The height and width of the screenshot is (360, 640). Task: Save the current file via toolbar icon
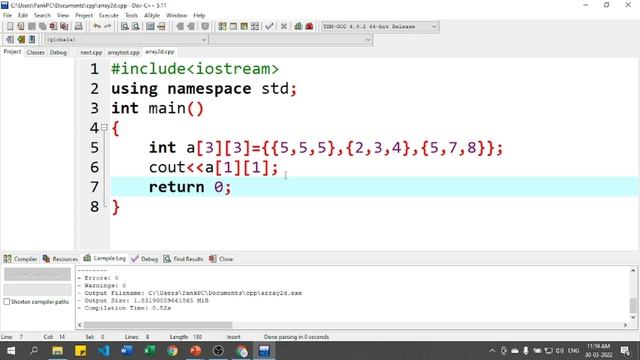pyautogui.click(x=31, y=27)
